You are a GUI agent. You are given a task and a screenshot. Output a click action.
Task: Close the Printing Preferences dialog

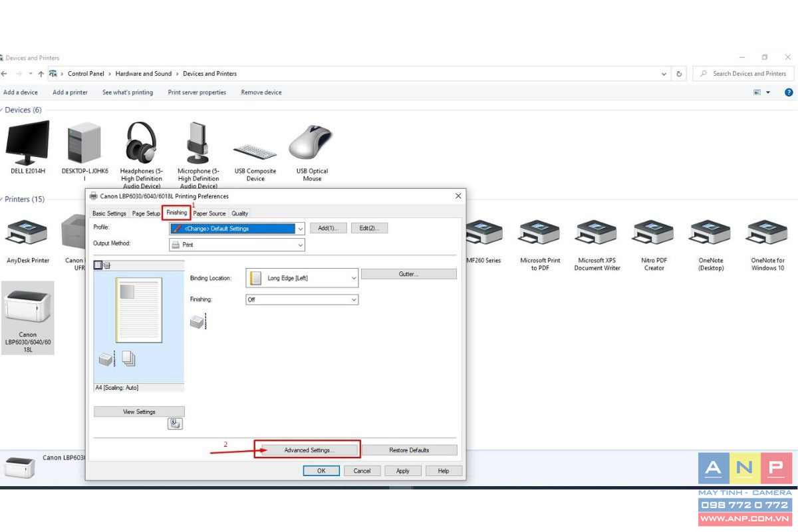458,196
